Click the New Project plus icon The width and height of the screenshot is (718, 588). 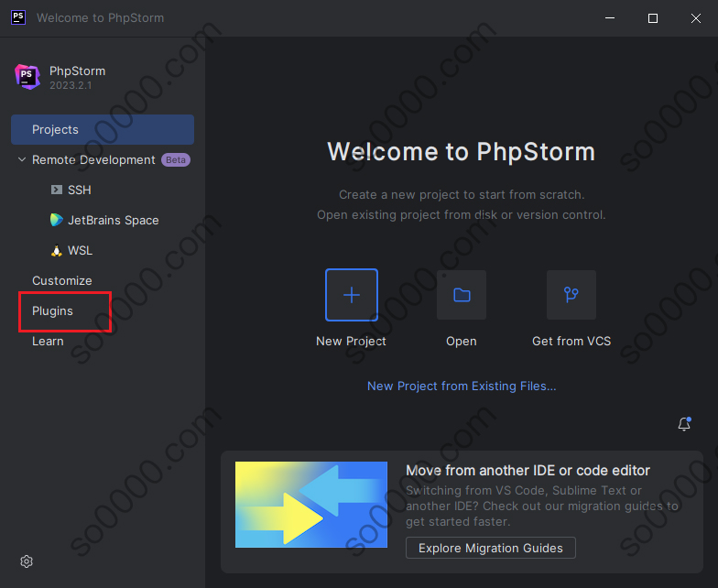pyautogui.click(x=352, y=295)
